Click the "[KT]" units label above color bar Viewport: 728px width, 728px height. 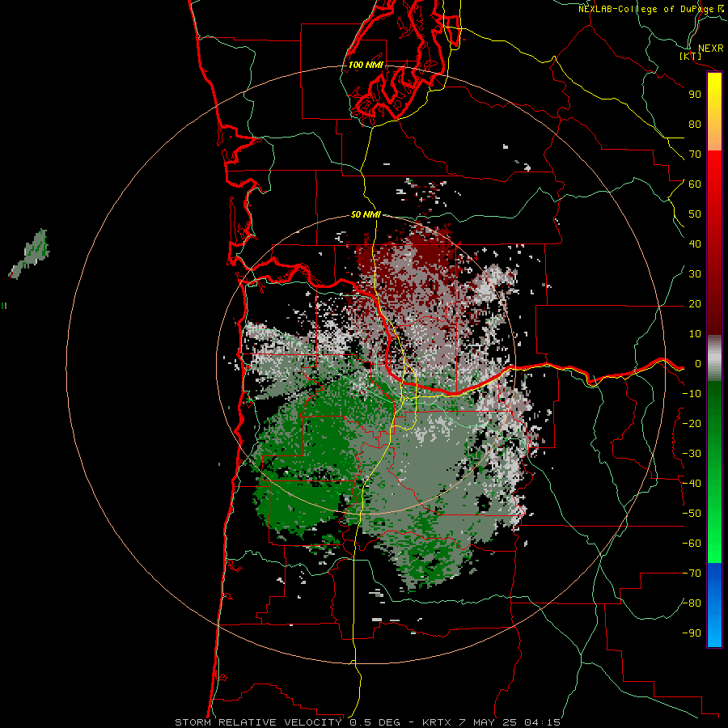click(691, 56)
